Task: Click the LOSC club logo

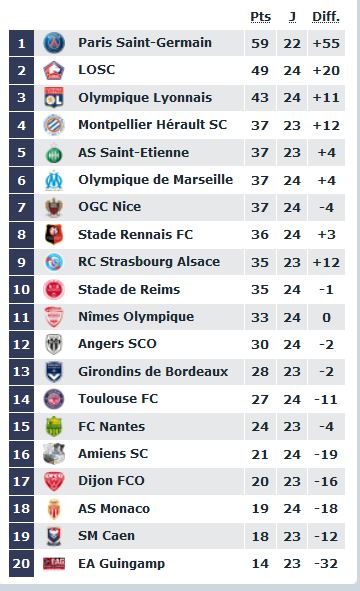Action: tap(54, 70)
